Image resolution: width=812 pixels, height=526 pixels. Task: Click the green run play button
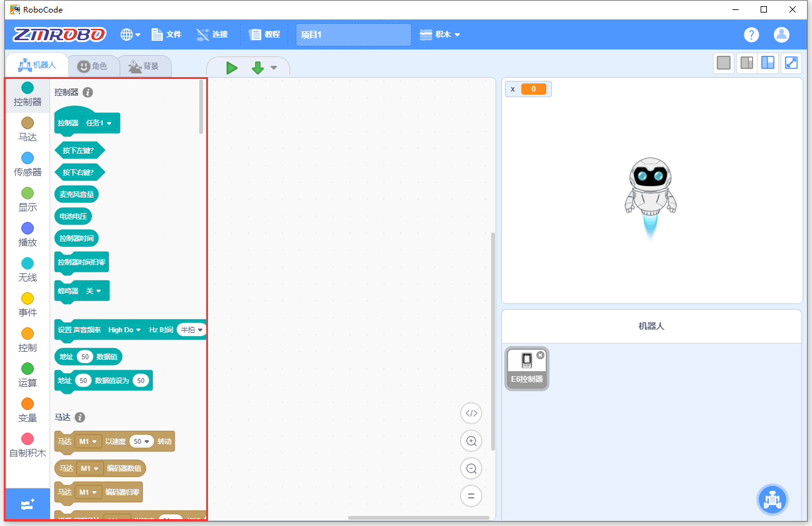(x=232, y=68)
